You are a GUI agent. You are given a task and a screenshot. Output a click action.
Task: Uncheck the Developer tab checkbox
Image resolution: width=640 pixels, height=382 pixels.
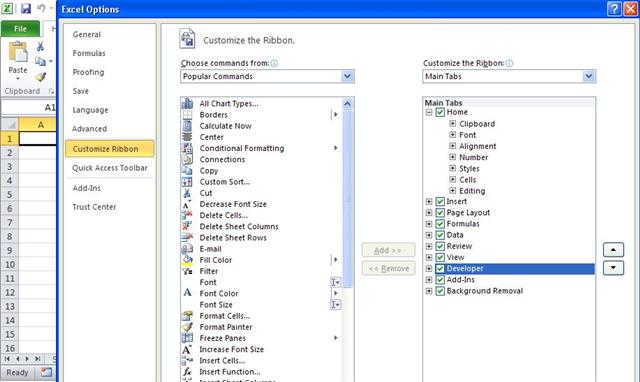point(440,269)
